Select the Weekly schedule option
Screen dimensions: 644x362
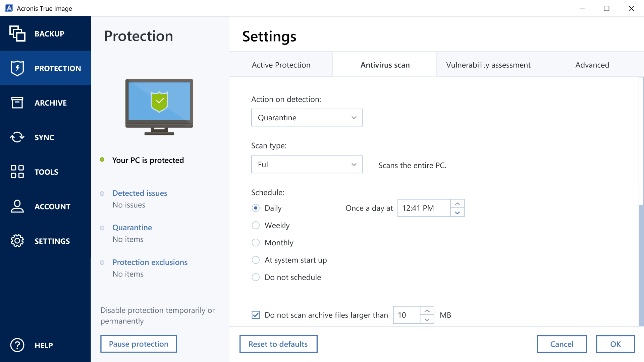[x=256, y=225]
